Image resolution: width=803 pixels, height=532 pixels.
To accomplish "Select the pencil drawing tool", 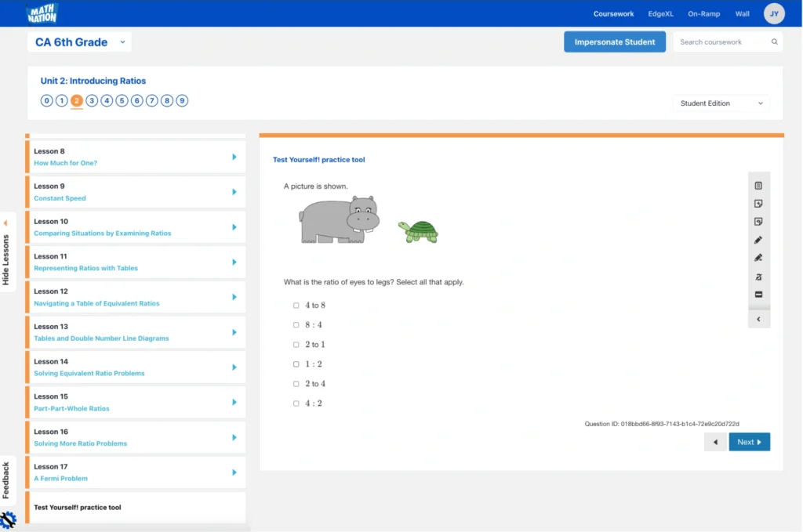I will click(758, 241).
